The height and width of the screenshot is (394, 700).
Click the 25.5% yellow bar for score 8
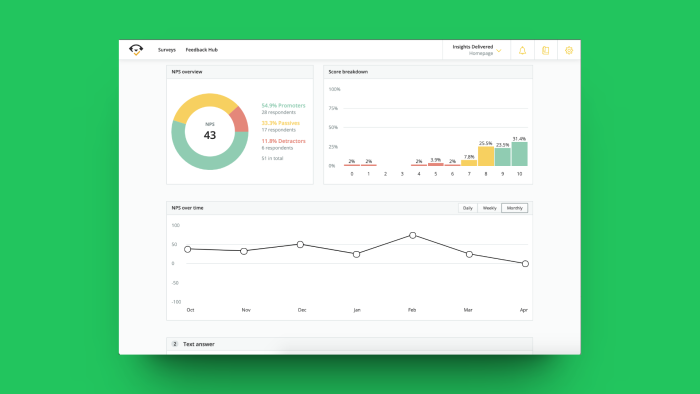click(x=486, y=156)
